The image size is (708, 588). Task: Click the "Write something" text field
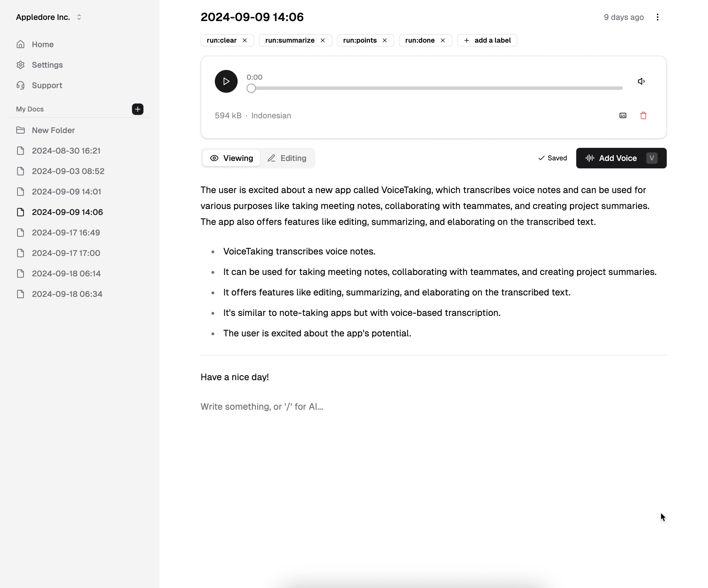262,406
